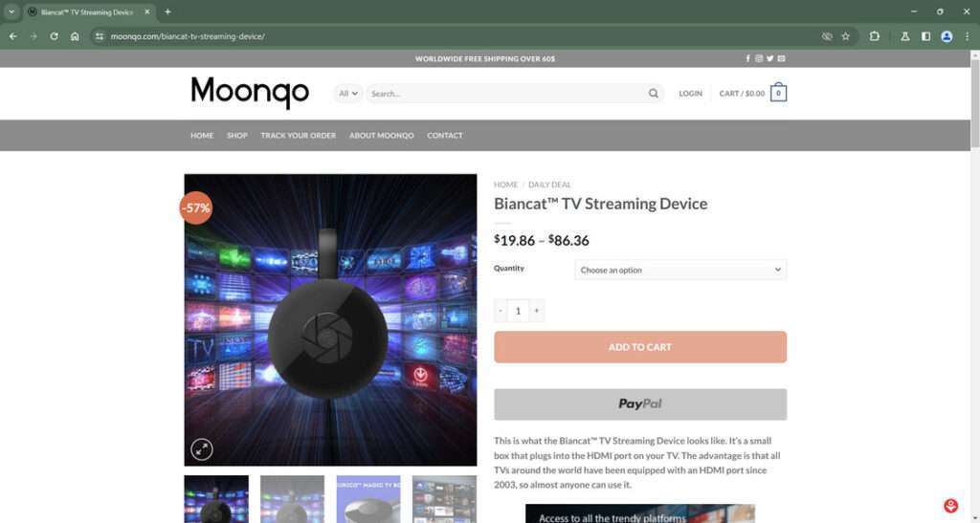Viewport: 980px width, 523px height.
Task: Bookmark this page with star icon
Action: [846, 36]
